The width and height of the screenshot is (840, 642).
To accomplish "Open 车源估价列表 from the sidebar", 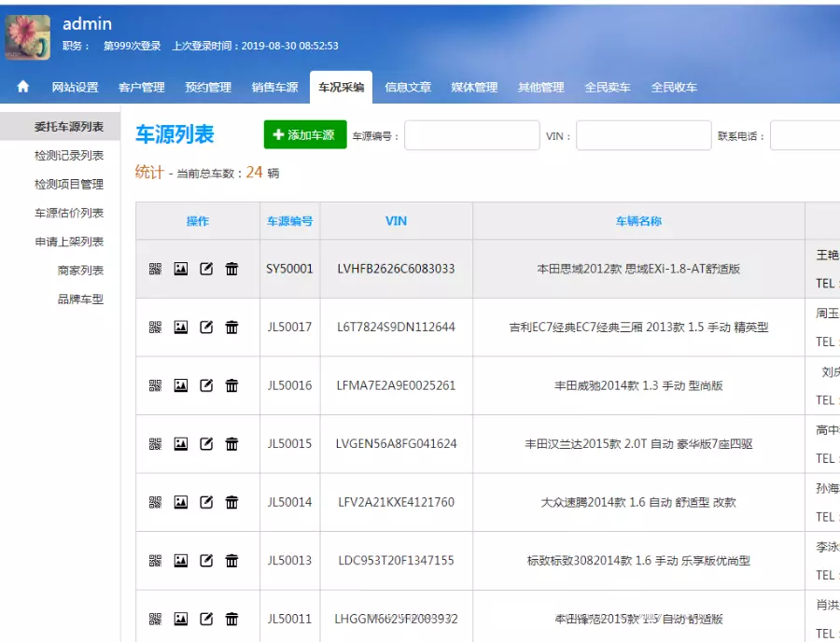I will [x=69, y=214].
